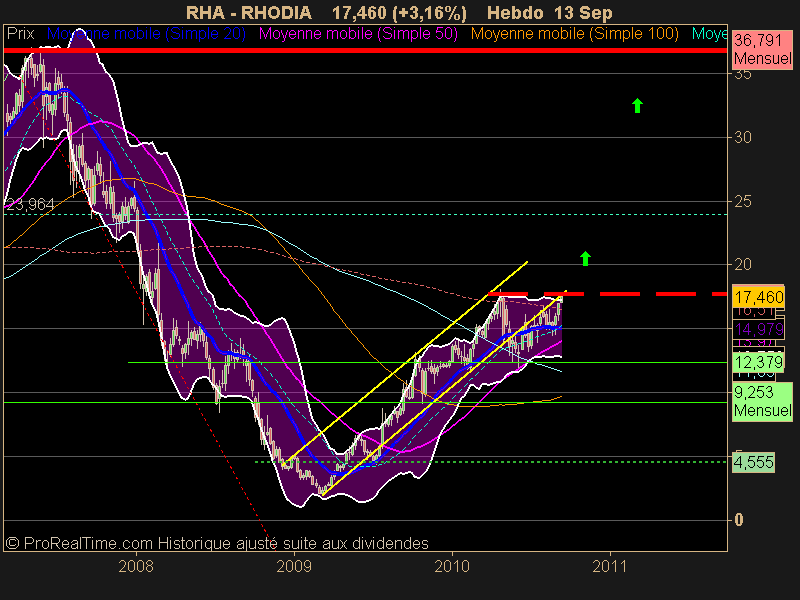800x600 pixels.
Task: Click the '25' price axis label
Action: click(x=743, y=202)
